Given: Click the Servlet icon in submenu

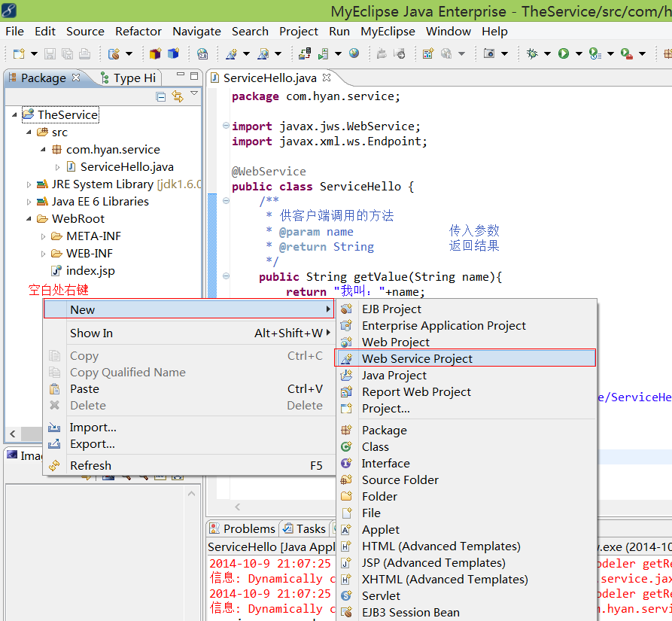Looking at the screenshot, I should click(346, 595).
